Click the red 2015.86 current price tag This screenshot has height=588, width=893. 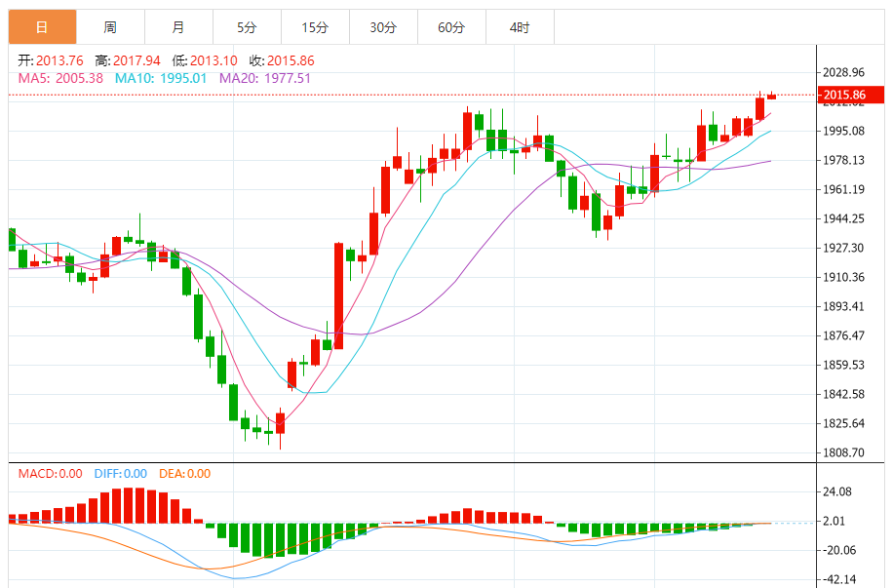850,95
